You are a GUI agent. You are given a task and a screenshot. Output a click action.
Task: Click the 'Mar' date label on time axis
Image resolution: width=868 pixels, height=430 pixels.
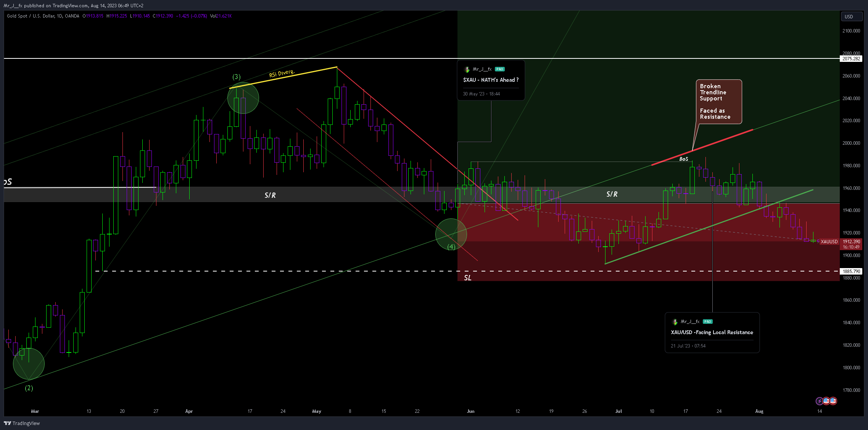(x=35, y=411)
